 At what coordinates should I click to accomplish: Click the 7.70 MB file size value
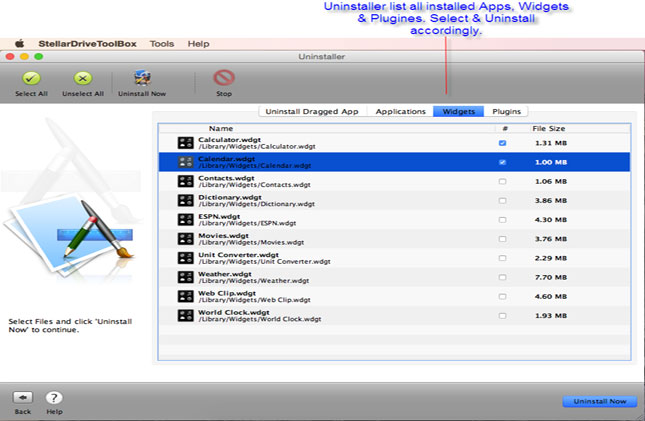click(551, 277)
